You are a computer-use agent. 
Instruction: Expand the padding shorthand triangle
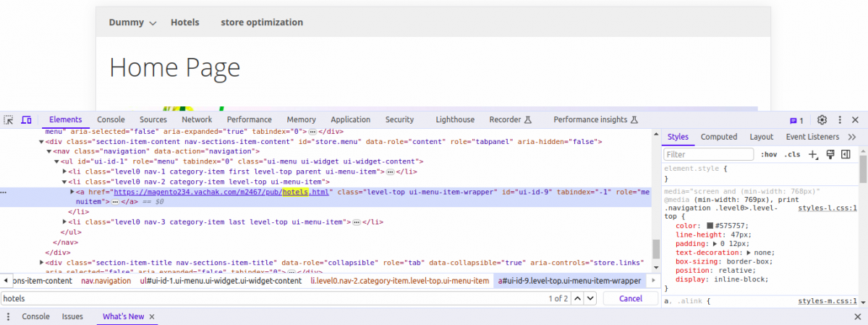(715, 244)
